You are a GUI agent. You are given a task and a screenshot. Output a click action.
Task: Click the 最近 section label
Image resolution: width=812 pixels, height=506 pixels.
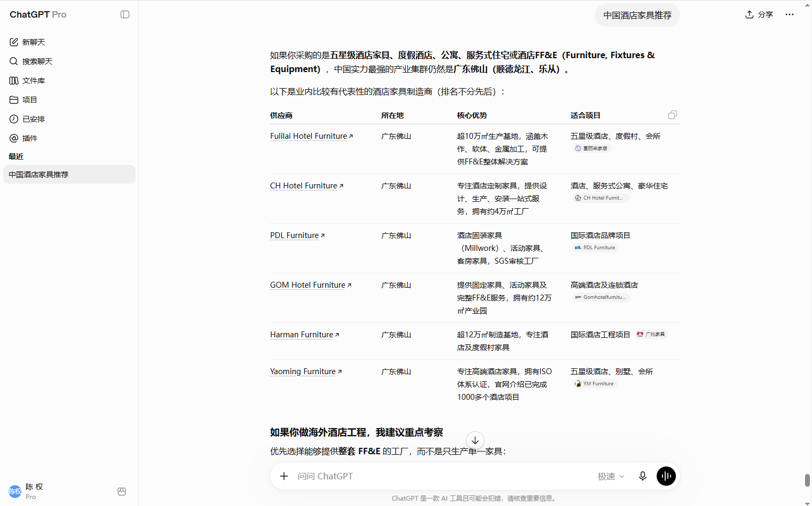point(16,156)
